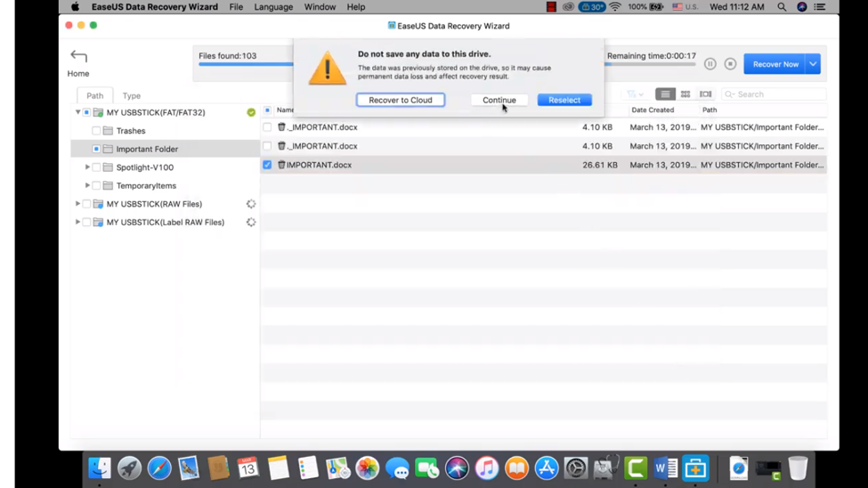868x488 pixels.
Task: Click the warning triangle icon in dialog
Action: coord(327,69)
